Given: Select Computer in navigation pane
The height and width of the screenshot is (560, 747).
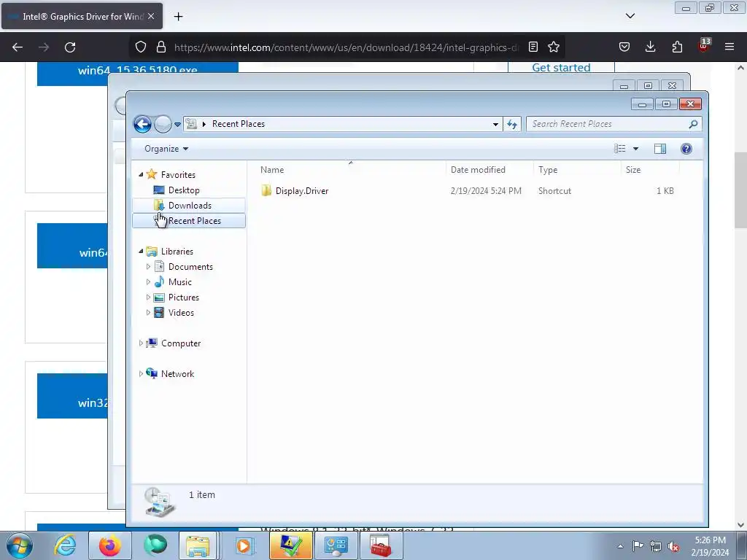Looking at the screenshot, I should click(181, 343).
